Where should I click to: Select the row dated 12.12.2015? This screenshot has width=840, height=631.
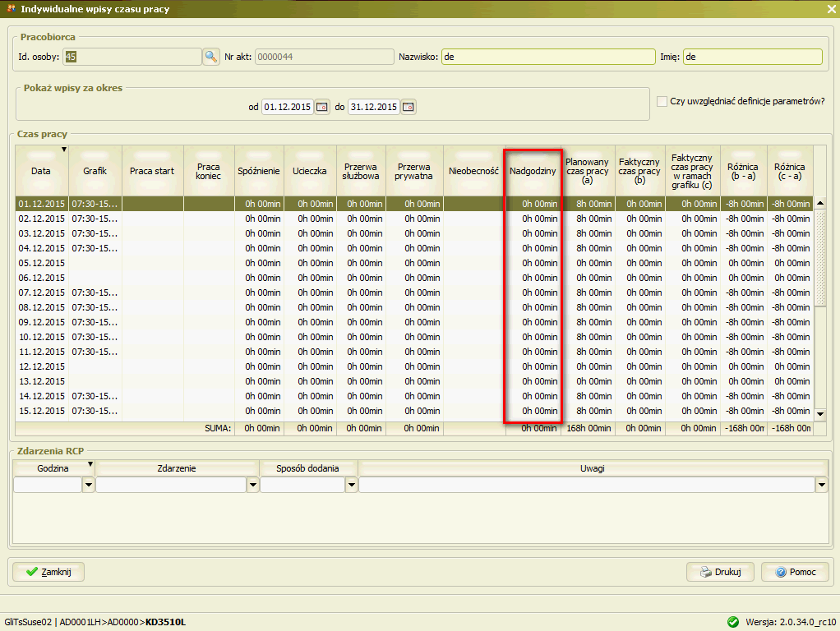click(x=414, y=367)
